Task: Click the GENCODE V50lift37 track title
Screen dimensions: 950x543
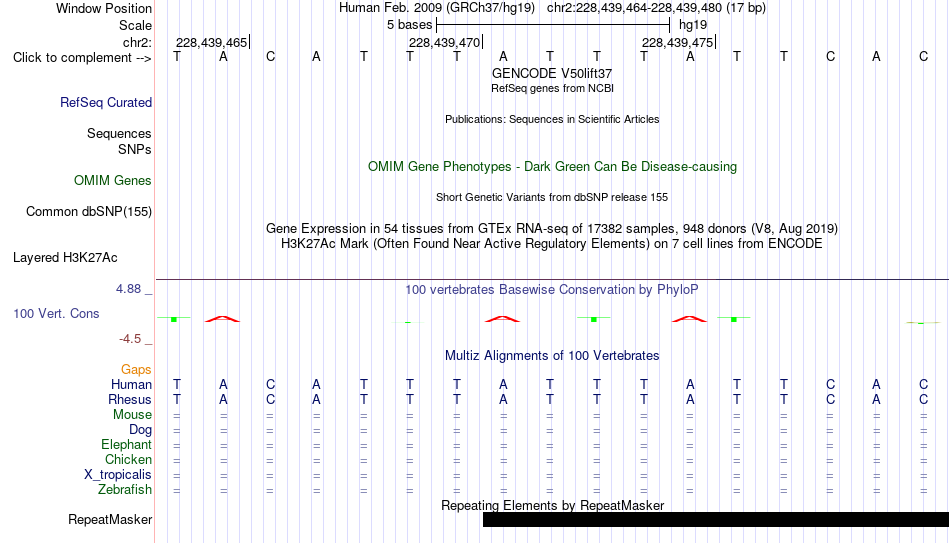Action: tap(552, 73)
